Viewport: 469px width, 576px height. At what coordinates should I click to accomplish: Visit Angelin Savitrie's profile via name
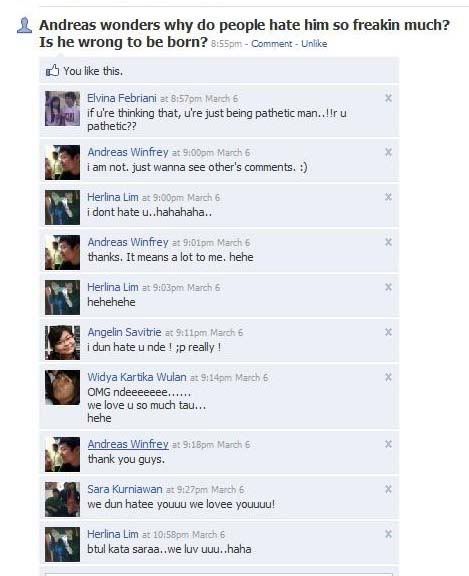coord(124,332)
